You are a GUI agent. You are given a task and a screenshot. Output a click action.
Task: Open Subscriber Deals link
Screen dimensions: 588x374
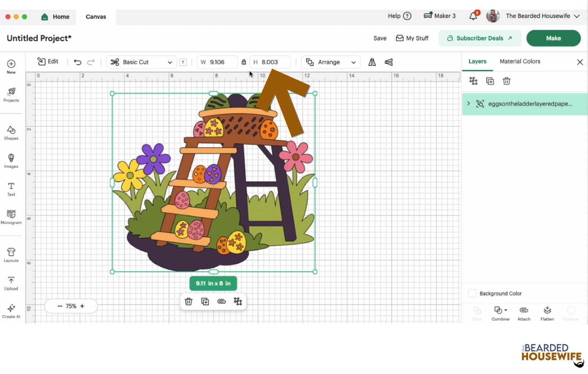click(480, 38)
